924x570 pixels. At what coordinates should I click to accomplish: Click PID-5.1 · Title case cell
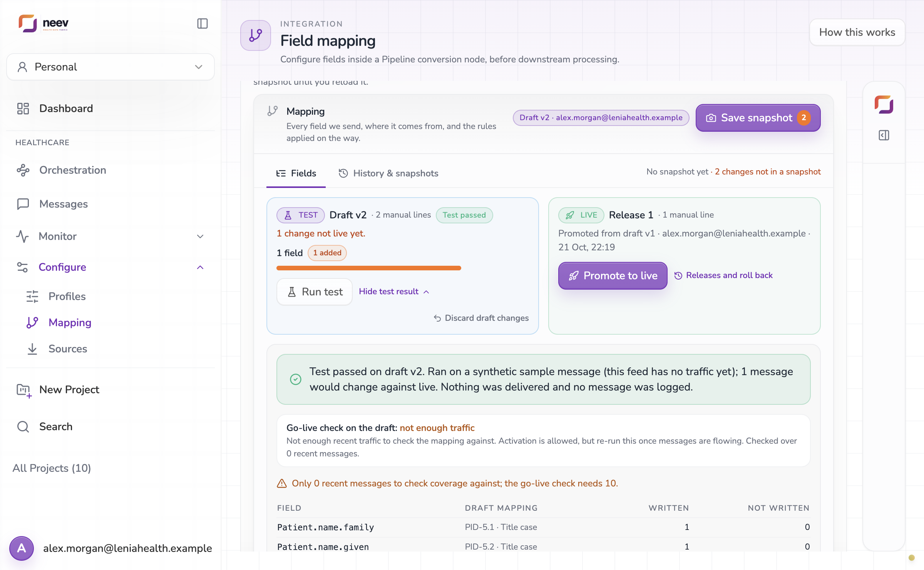click(501, 527)
